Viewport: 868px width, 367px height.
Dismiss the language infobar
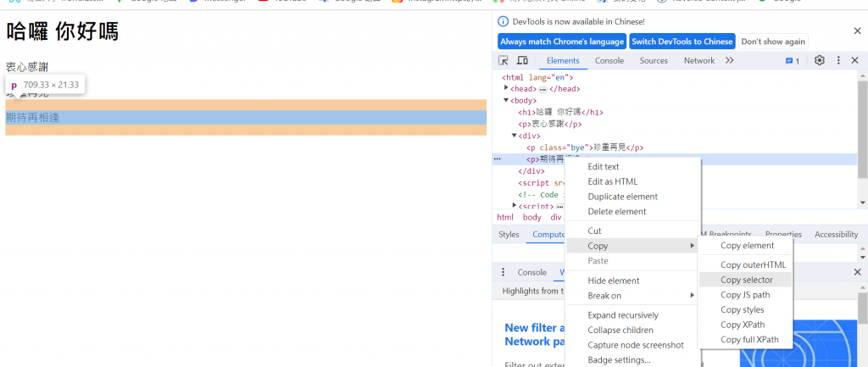[857, 31]
